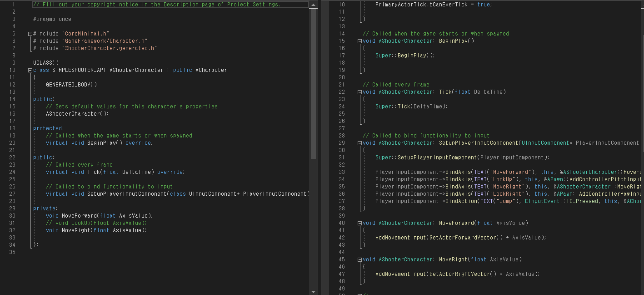Click the commented-out LookUp declaration
Image resolution: width=644 pixels, height=295 pixels.
pos(96,223)
